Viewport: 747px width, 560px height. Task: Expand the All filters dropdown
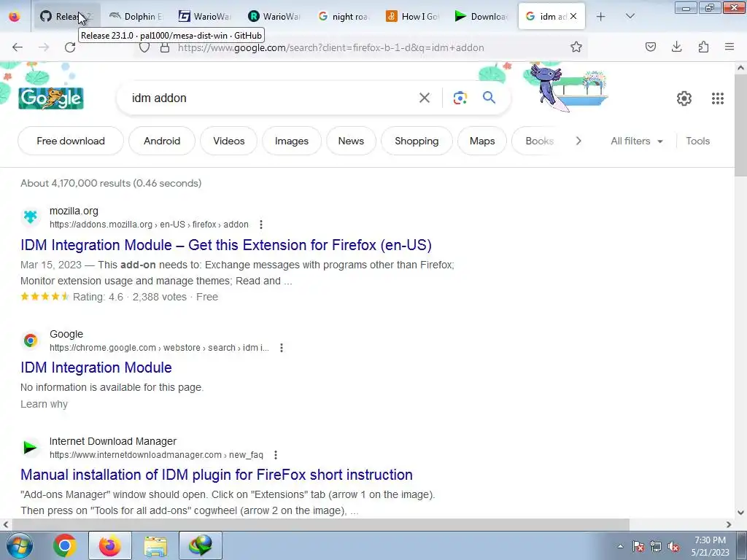pos(636,141)
